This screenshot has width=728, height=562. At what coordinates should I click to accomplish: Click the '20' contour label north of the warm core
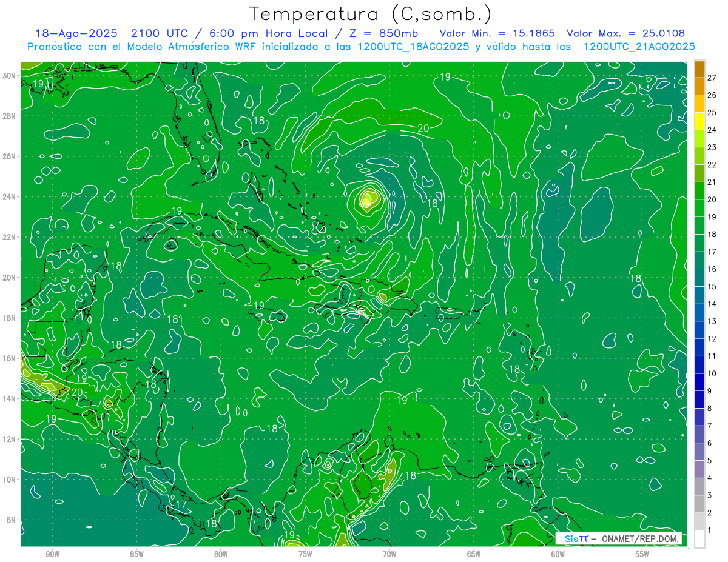pyautogui.click(x=423, y=128)
